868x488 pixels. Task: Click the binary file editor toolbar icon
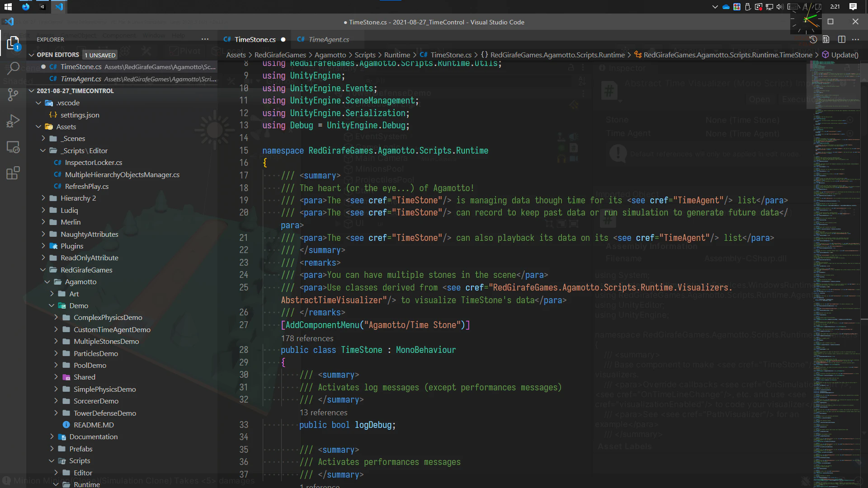pos(826,39)
